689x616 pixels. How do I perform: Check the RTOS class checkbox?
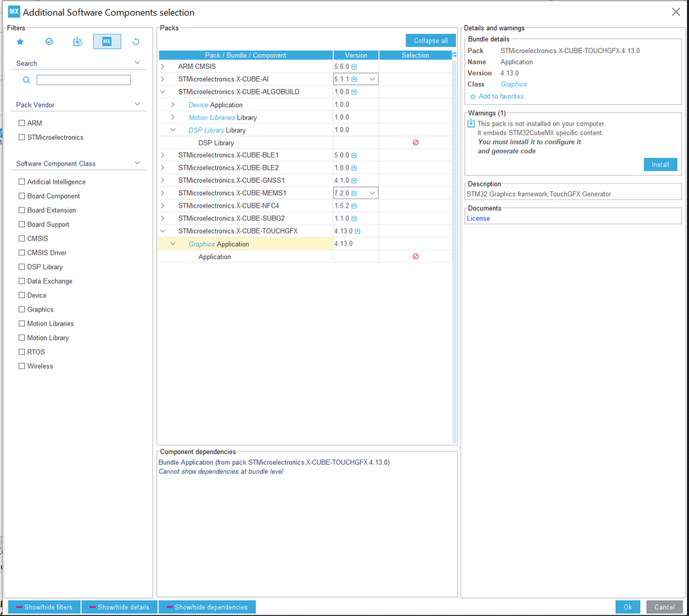pos(21,352)
